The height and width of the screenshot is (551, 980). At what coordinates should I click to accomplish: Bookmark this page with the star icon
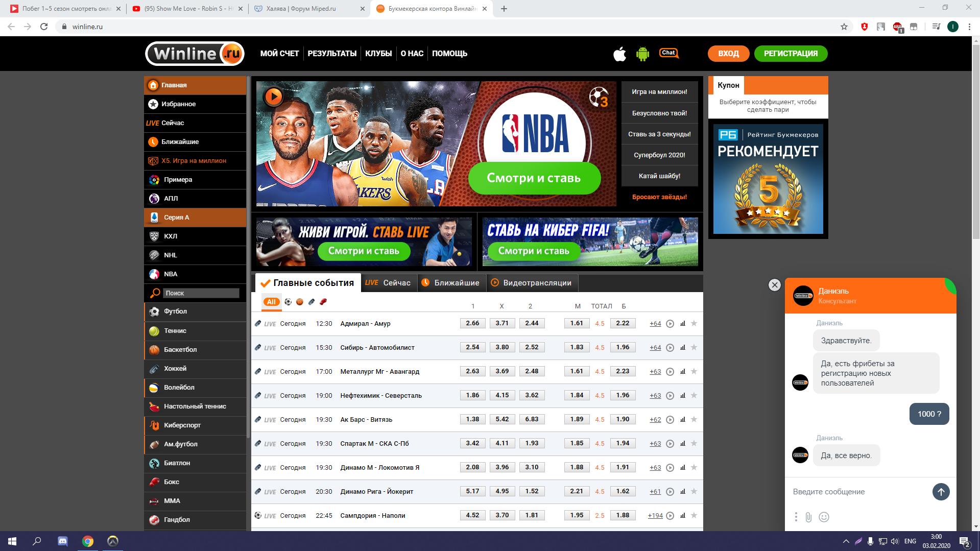(844, 27)
